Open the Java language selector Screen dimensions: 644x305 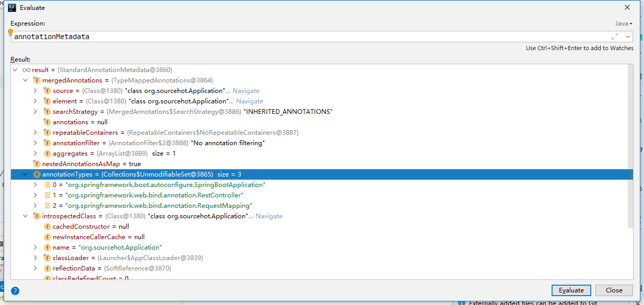[x=623, y=24]
